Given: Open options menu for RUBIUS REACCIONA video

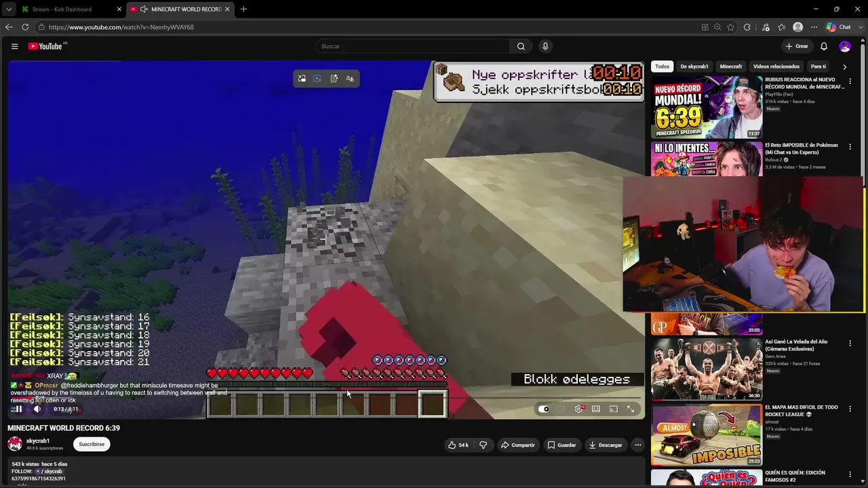Looking at the screenshot, I should pyautogui.click(x=850, y=81).
